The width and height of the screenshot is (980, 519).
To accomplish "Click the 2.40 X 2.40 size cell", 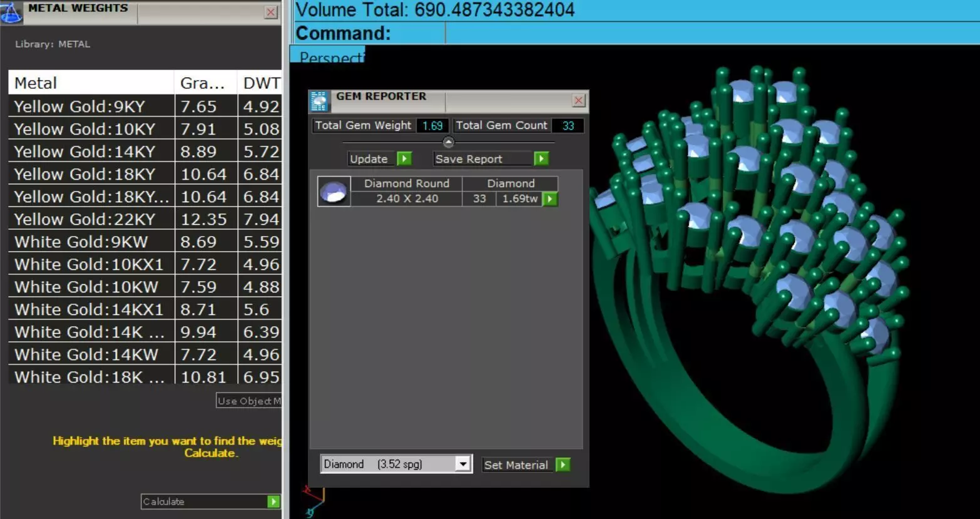I will coord(407,198).
